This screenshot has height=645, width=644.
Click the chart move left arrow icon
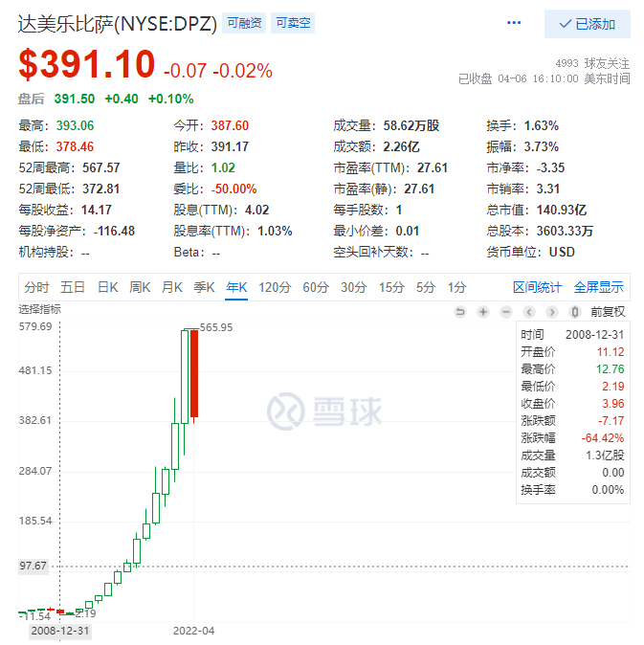529,312
